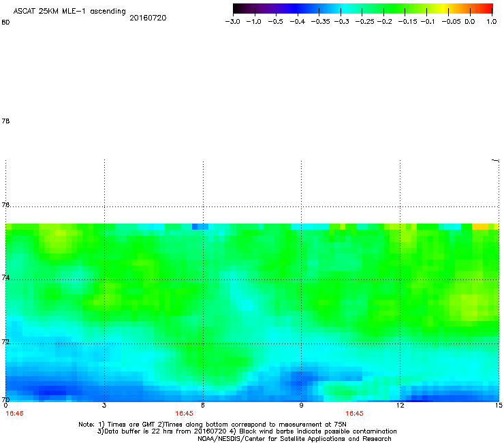
Task: Select the "-0.5" color scale value
Action: pos(275,22)
